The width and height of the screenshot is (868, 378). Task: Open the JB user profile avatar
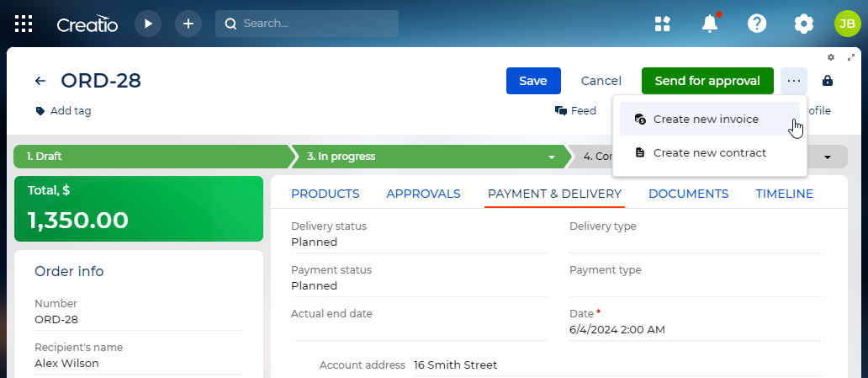(x=848, y=24)
